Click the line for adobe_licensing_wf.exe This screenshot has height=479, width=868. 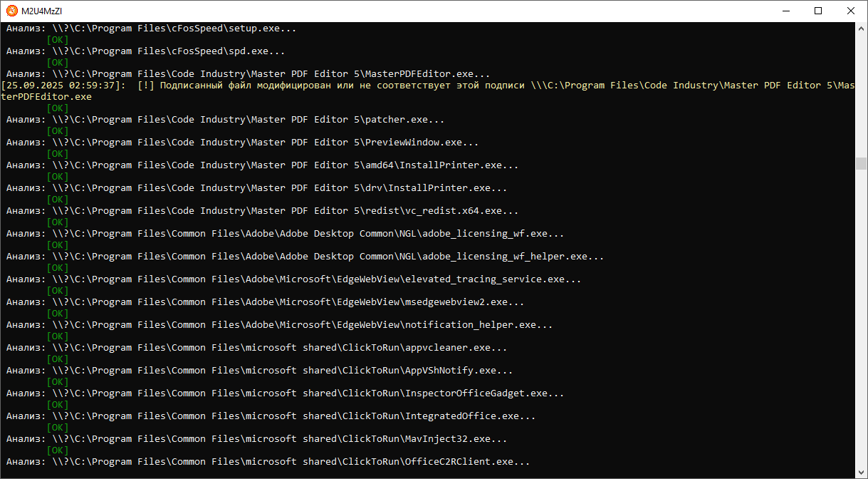(286, 234)
